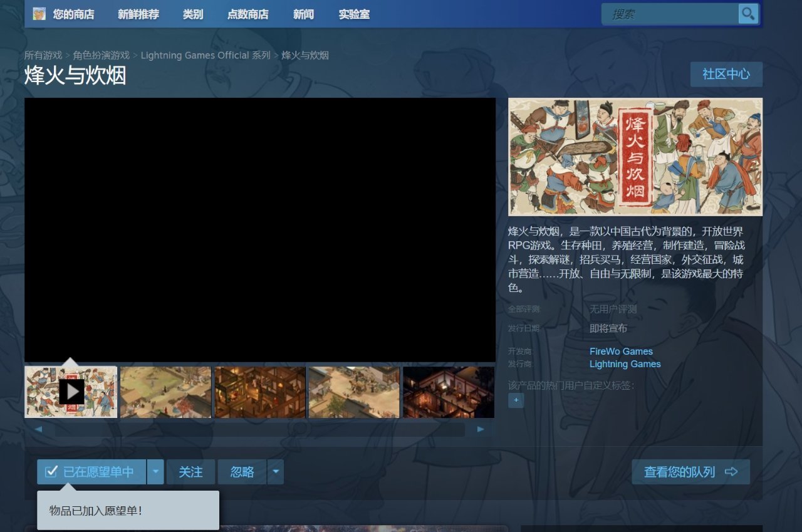This screenshot has width=802, height=532.
Task: Go to the 点数商店 tab
Action: click(247, 14)
